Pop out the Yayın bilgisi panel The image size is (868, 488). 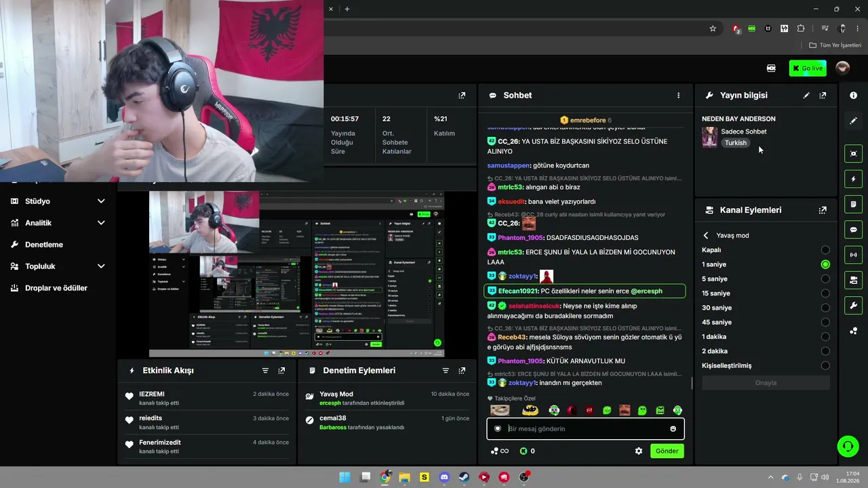(823, 96)
